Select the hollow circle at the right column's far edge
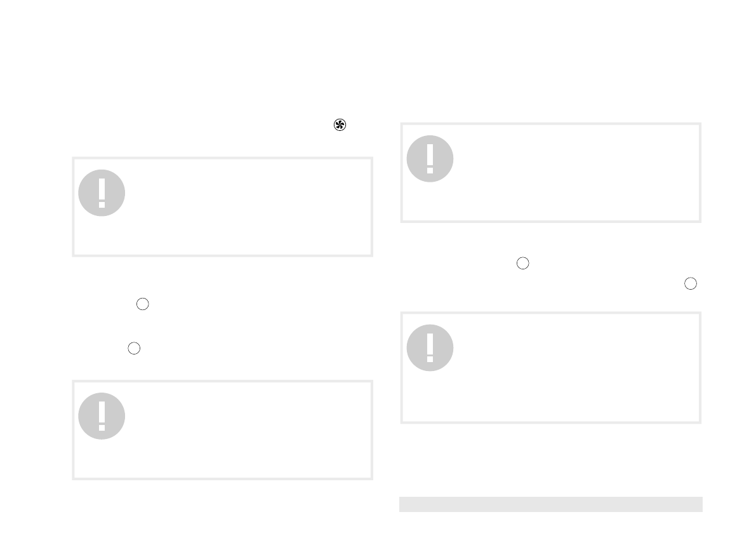 tap(691, 283)
